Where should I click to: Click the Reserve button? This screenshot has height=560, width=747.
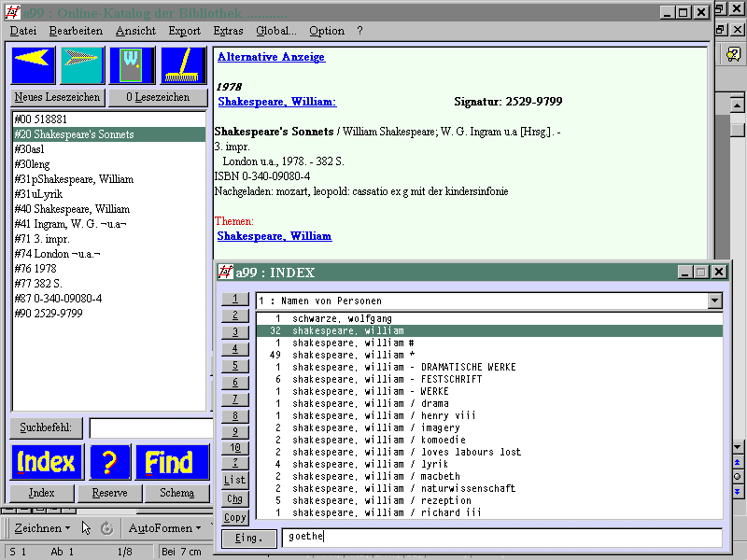pos(109,493)
